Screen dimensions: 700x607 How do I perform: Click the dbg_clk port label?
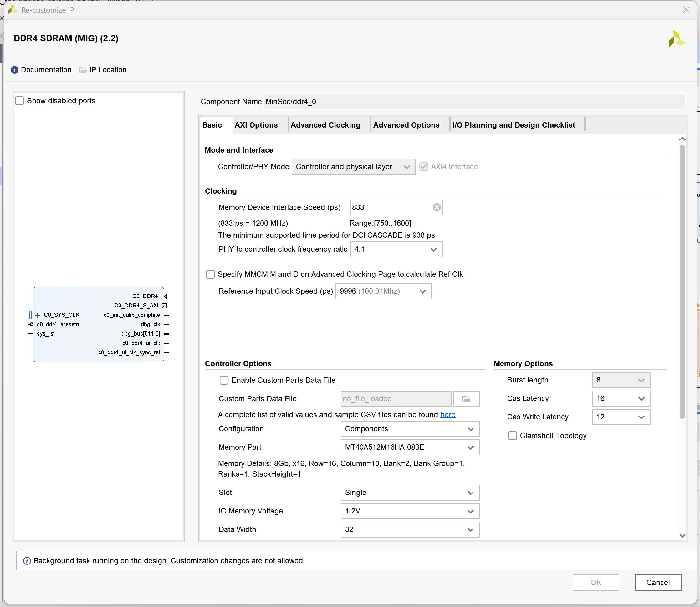(x=151, y=325)
